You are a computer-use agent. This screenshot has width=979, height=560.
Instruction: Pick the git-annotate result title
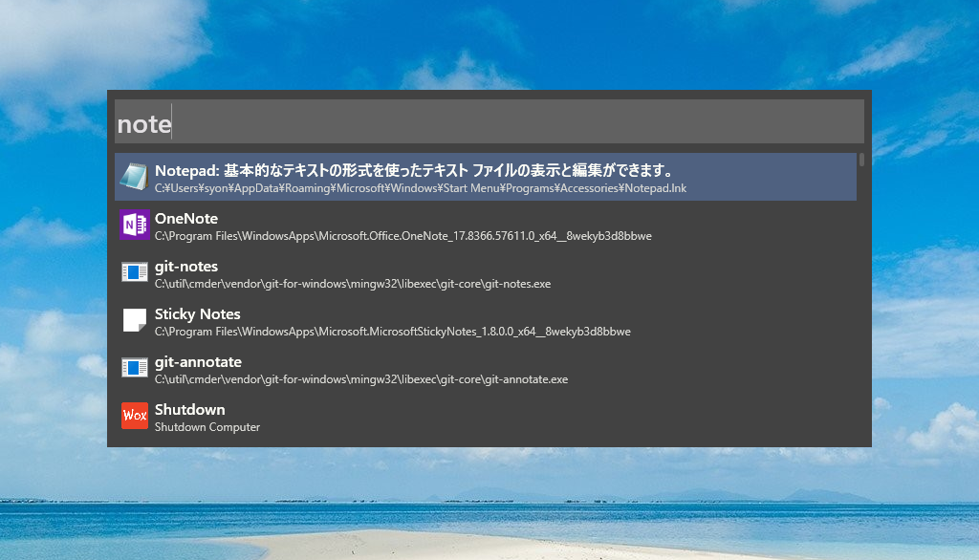[198, 362]
